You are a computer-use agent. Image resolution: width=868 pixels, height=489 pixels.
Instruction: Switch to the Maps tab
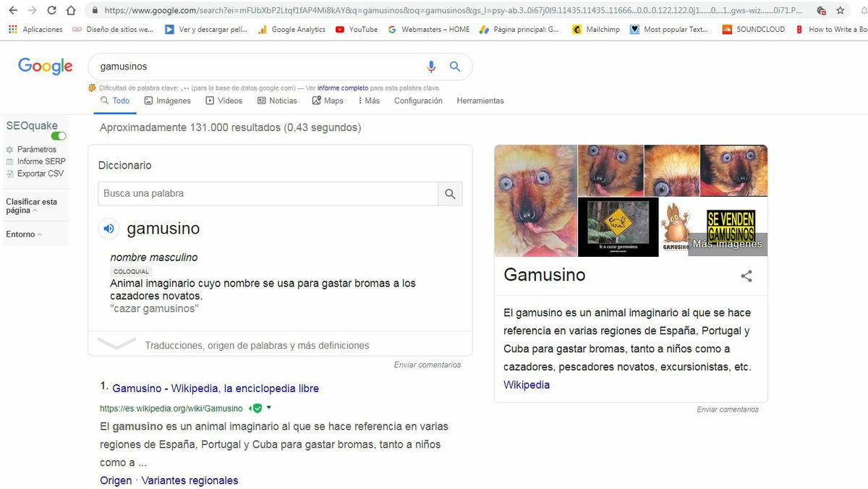point(332,101)
